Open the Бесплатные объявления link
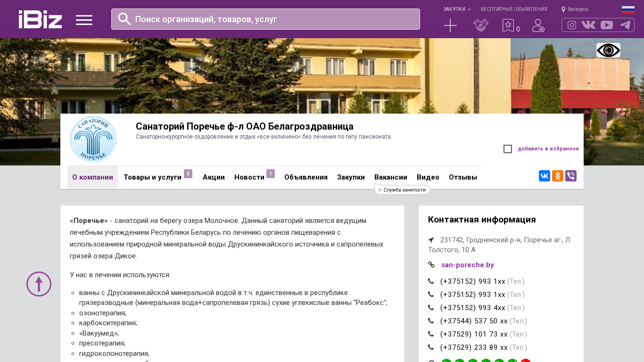Image resolution: width=644 pixels, height=362 pixels. coord(514,9)
